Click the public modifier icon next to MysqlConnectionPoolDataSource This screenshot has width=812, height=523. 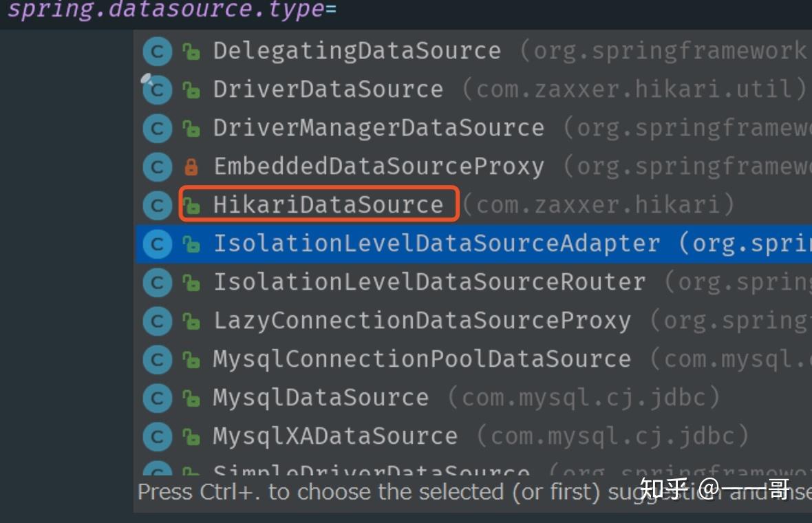click(x=191, y=359)
